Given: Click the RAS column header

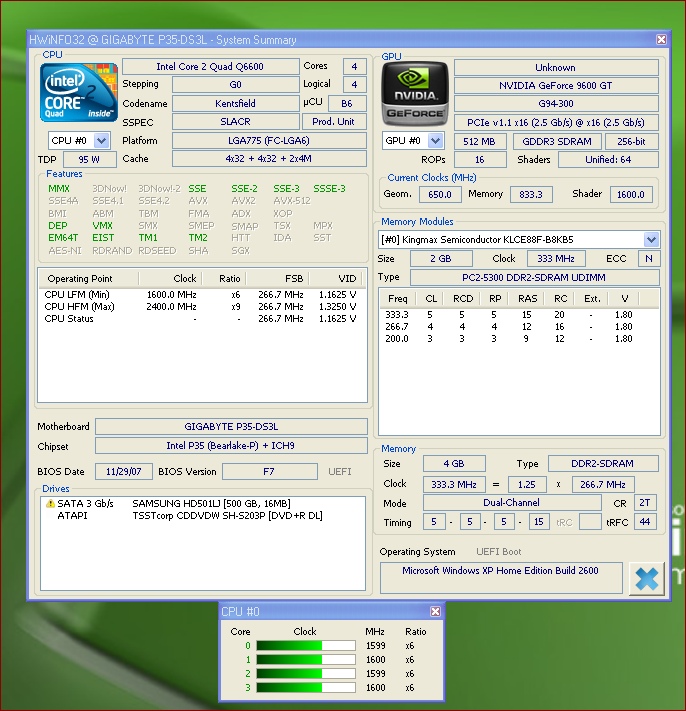Looking at the screenshot, I should (x=527, y=299).
